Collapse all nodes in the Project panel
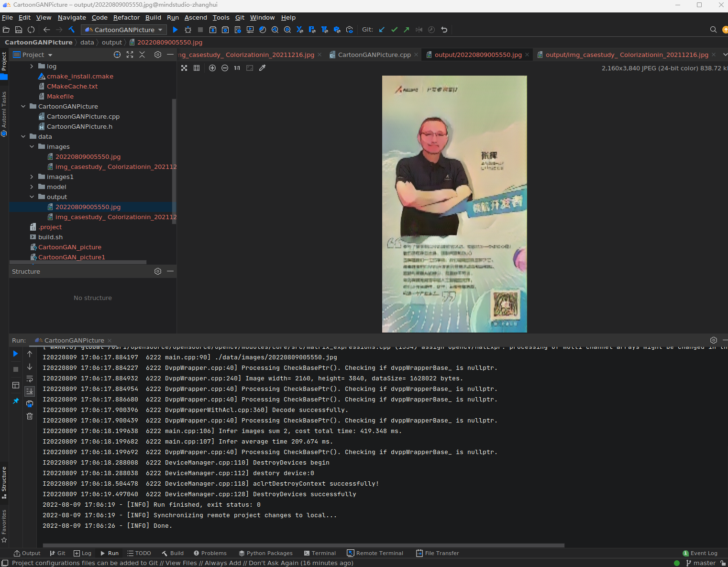The height and width of the screenshot is (567, 728). coord(142,55)
